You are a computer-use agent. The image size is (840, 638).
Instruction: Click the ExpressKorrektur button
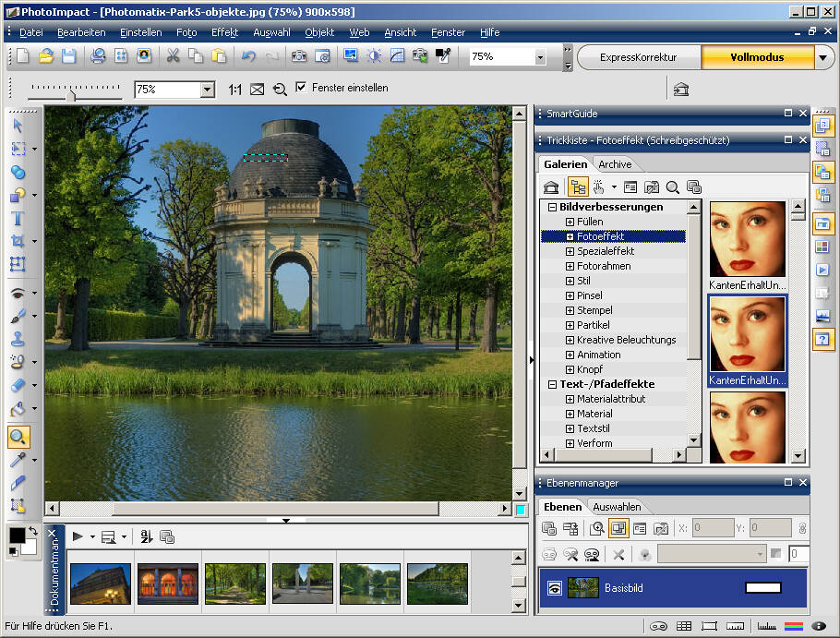(639, 57)
